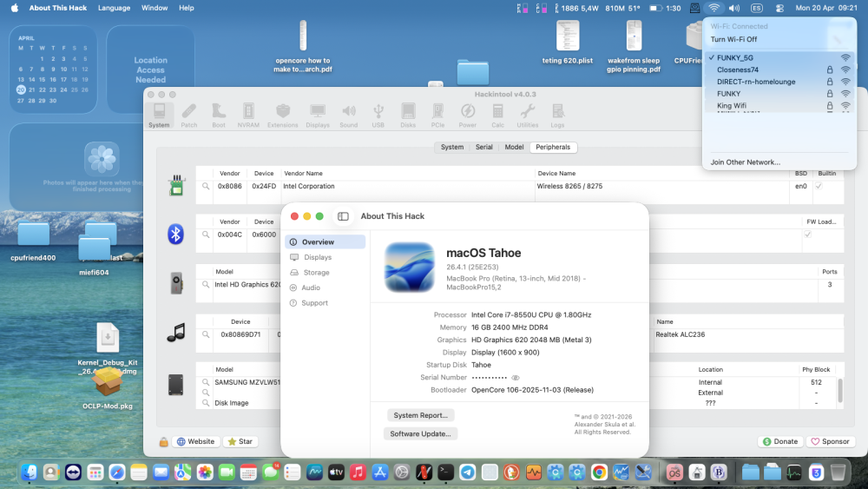Viewport: 868px width, 489px height.
Task: Open the Help menu in menu bar
Action: tap(187, 8)
